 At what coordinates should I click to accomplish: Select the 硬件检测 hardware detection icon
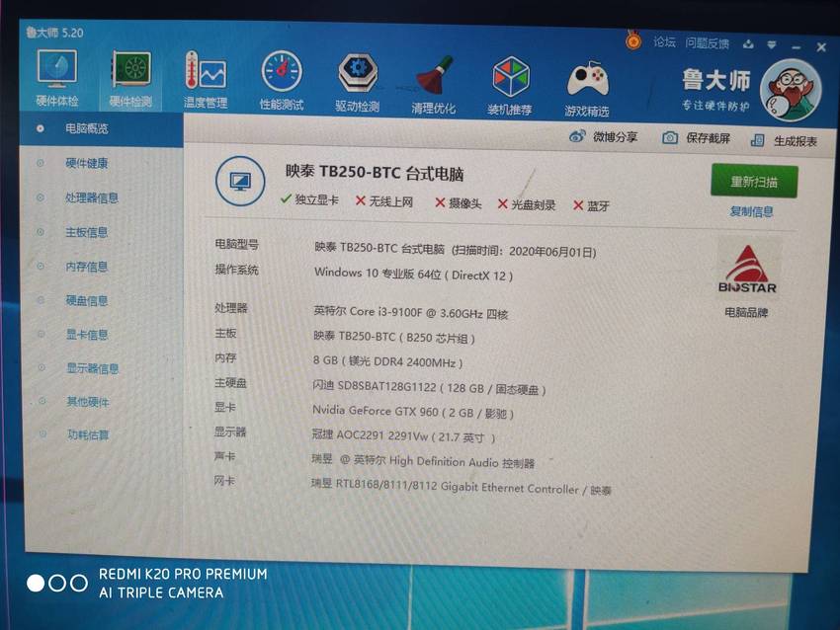tap(131, 78)
